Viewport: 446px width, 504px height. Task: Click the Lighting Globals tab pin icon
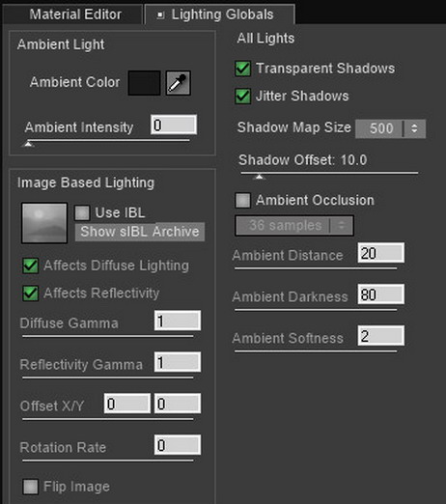point(160,14)
